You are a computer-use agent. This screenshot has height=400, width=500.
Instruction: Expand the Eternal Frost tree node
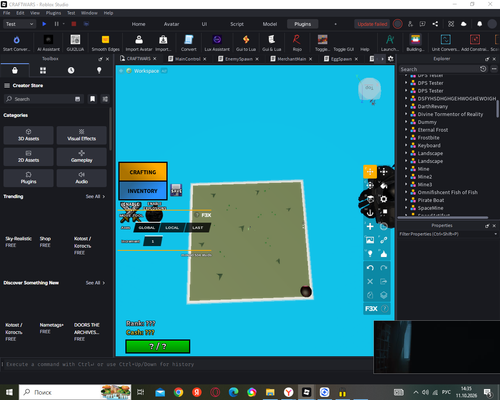[406, 130]
